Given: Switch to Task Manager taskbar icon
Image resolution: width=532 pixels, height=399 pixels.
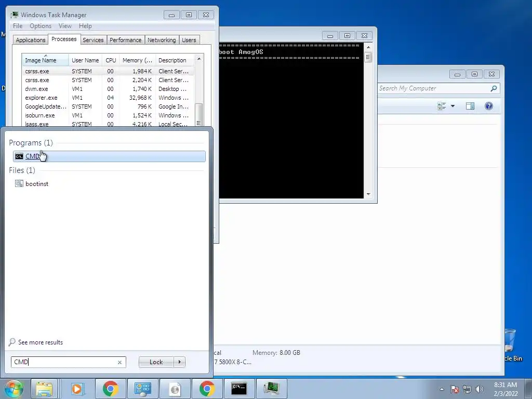Looking at the screenshot, I should [x=271, y=389].
